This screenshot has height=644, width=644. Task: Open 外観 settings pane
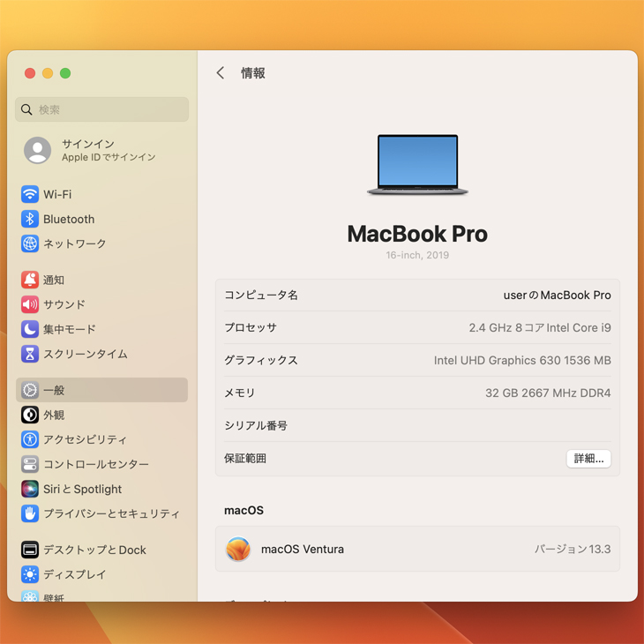click(x=54, y=415)
